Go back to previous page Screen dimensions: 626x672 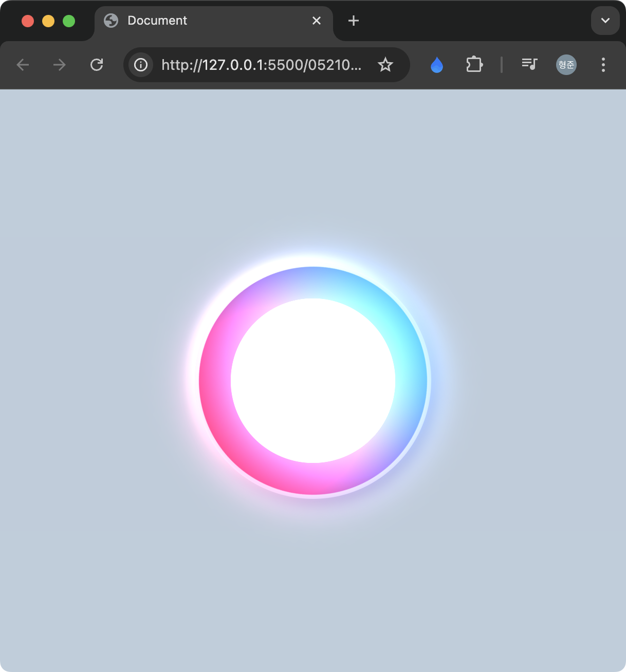click(23, 65)
